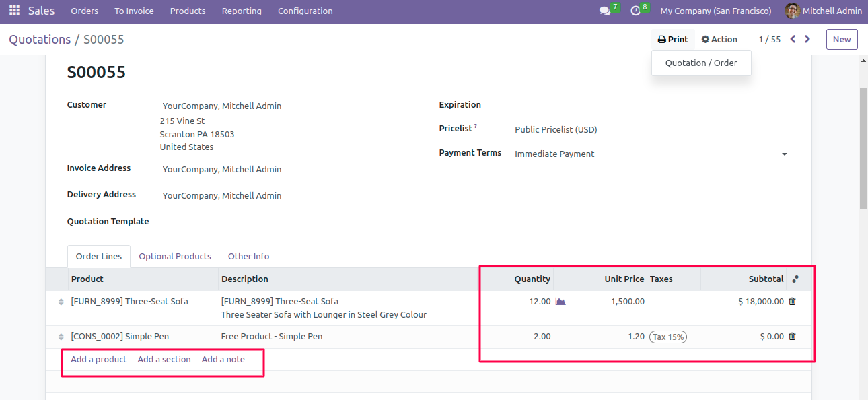Select Quotation / Order print option

(x=701, y=63)
